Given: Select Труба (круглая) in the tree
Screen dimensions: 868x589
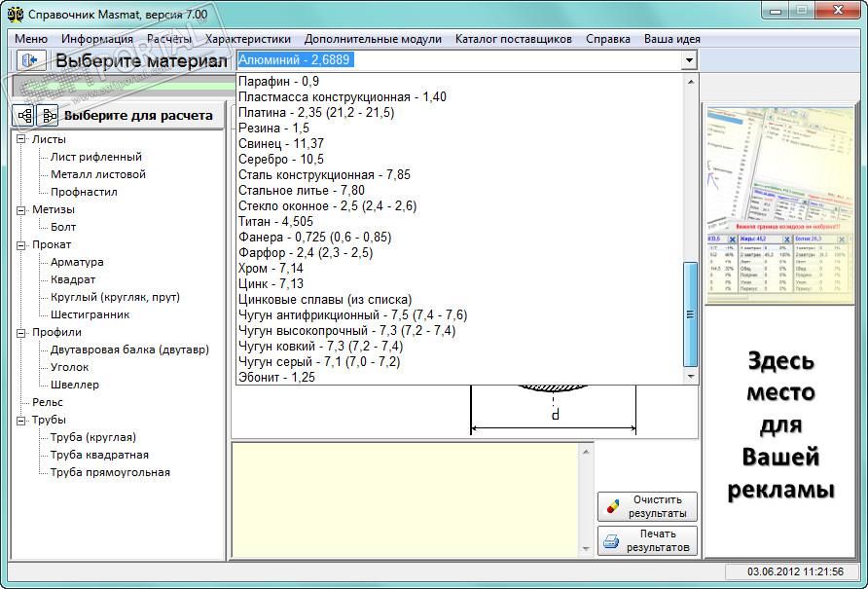Looking at the screenshot, I should coord(93,437).
